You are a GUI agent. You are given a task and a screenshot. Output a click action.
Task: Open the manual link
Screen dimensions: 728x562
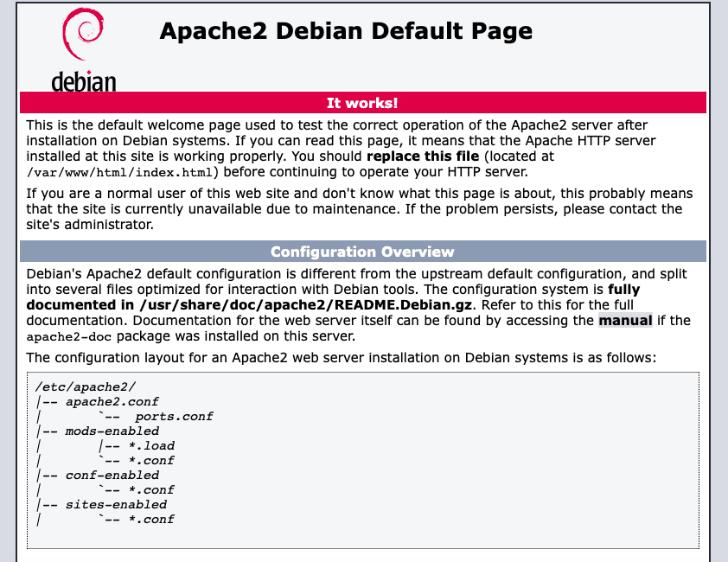[625, 321]
